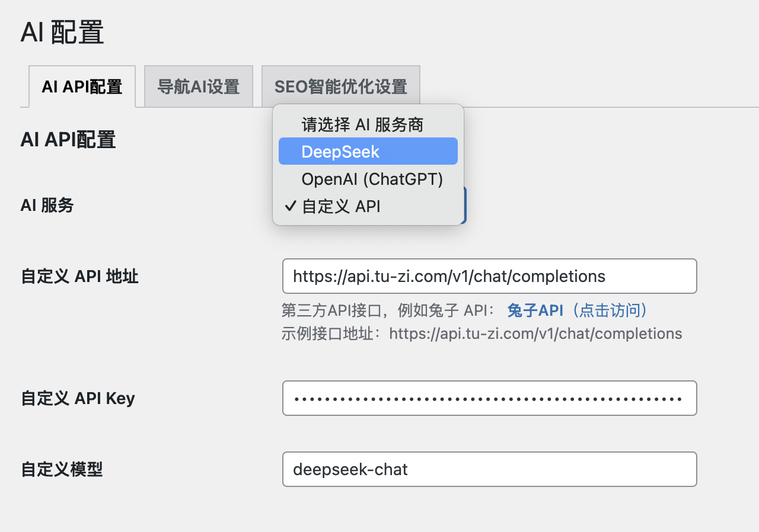Click the AI 配置 page title

(62, 32)
